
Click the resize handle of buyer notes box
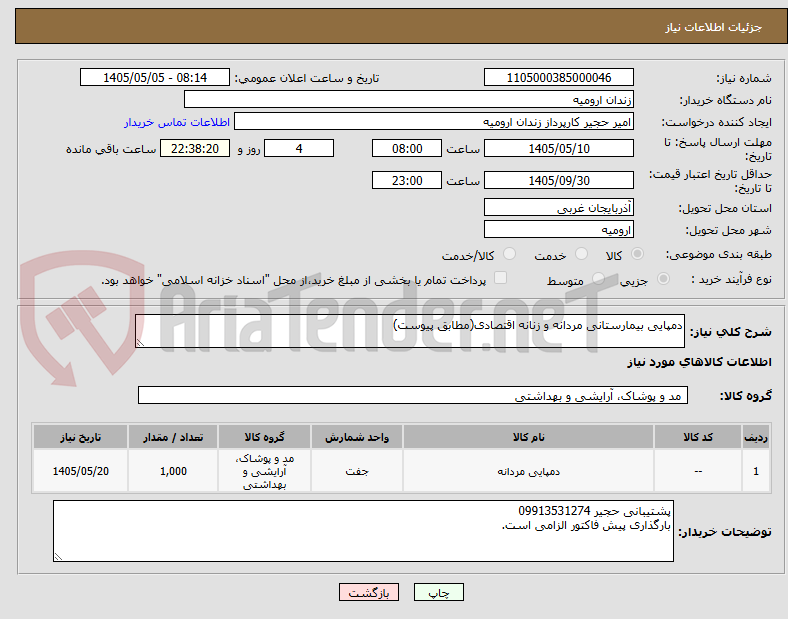(58, 557)
